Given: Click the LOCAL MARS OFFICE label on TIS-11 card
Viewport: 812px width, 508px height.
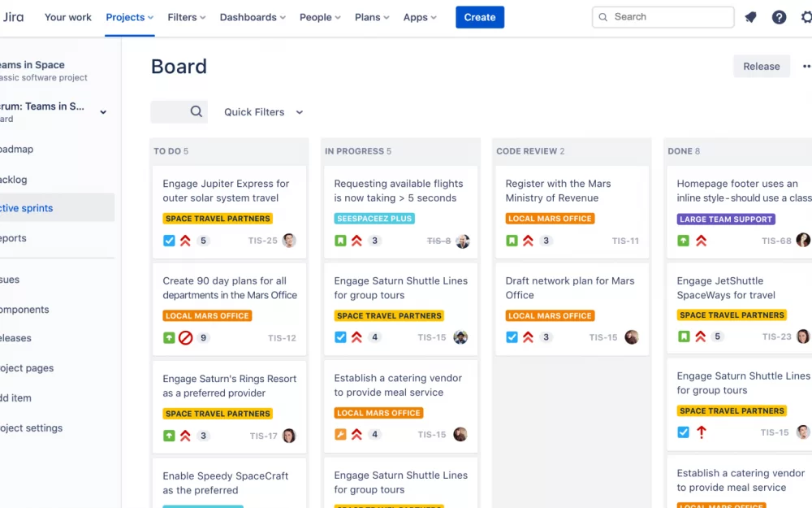Looking at the screenshot, I should click(550, 219).
